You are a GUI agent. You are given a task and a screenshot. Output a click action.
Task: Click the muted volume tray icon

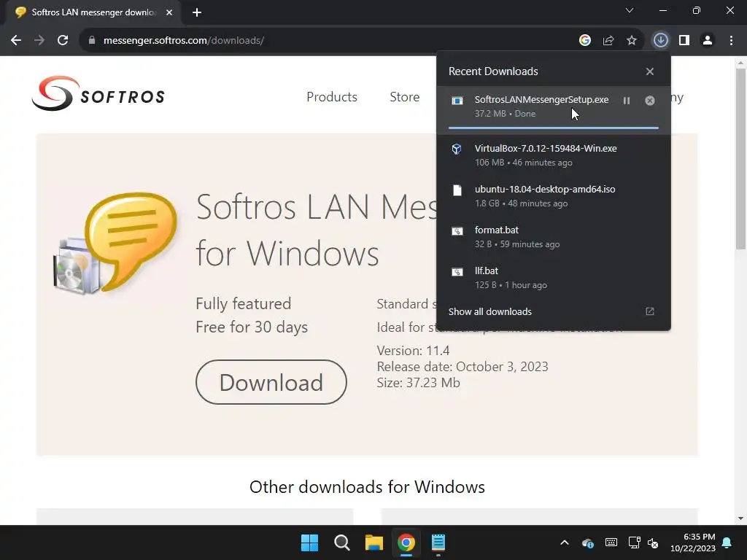tap(653, 542)
